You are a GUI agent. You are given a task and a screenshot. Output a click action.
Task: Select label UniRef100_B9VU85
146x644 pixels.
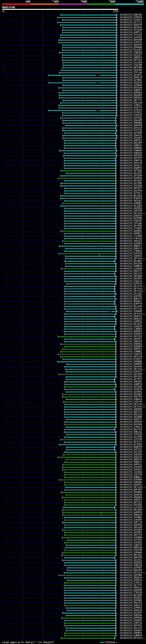pyautogui.click(x=131, y=40)
